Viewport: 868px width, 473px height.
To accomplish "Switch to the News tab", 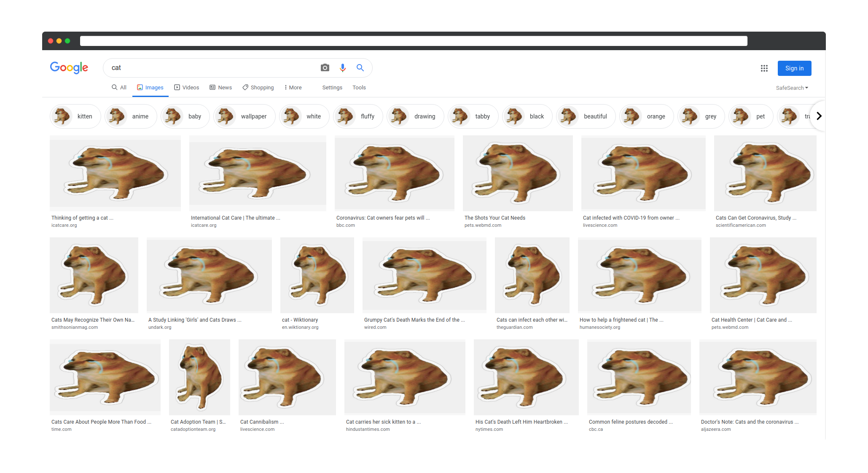I will coord(220,87).
